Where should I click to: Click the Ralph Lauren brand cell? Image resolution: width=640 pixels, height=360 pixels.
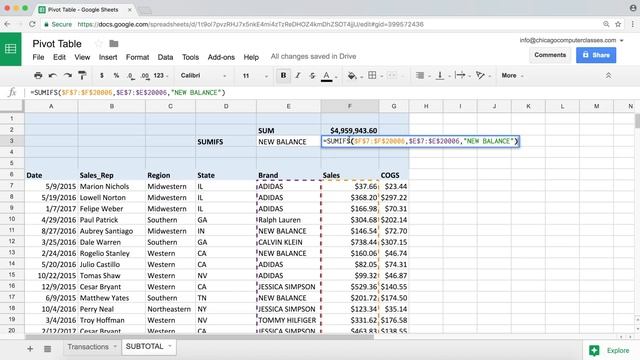point(289,220)
